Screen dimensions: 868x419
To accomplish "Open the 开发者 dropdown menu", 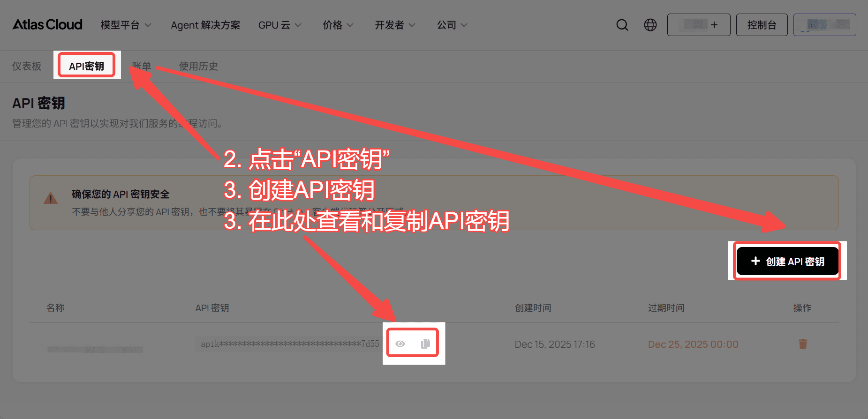I will 394,25.
